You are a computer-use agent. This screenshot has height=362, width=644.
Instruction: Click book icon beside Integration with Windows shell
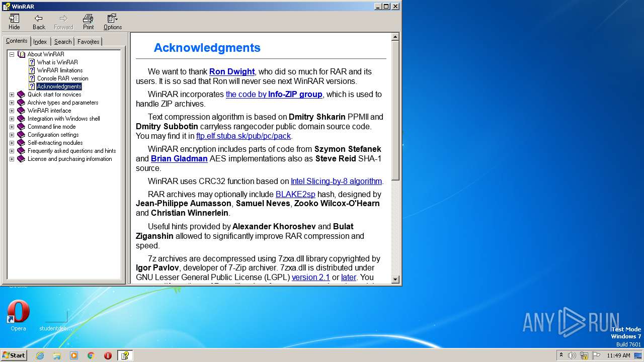(21, 119)
